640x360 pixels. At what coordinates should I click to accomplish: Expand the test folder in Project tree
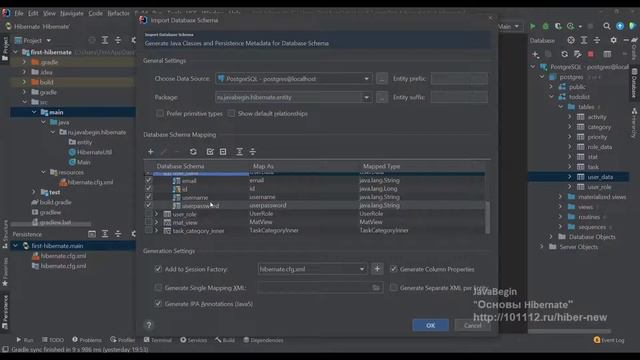(x=34, y=192)
